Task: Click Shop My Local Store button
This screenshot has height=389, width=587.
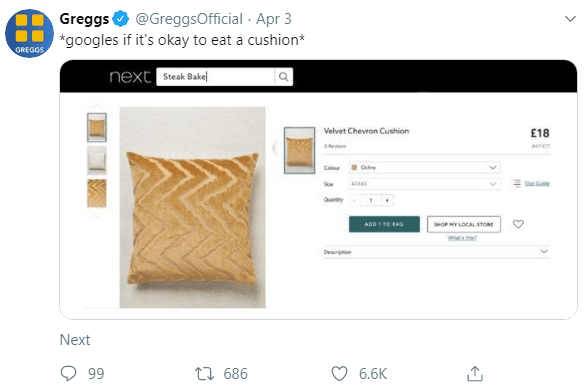Action: pyautogui.click(x=463, y=224)
